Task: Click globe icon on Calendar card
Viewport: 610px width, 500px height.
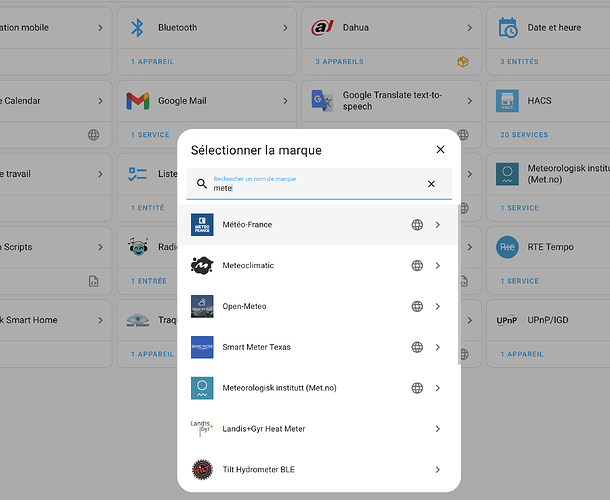Action: coord(93,135)
